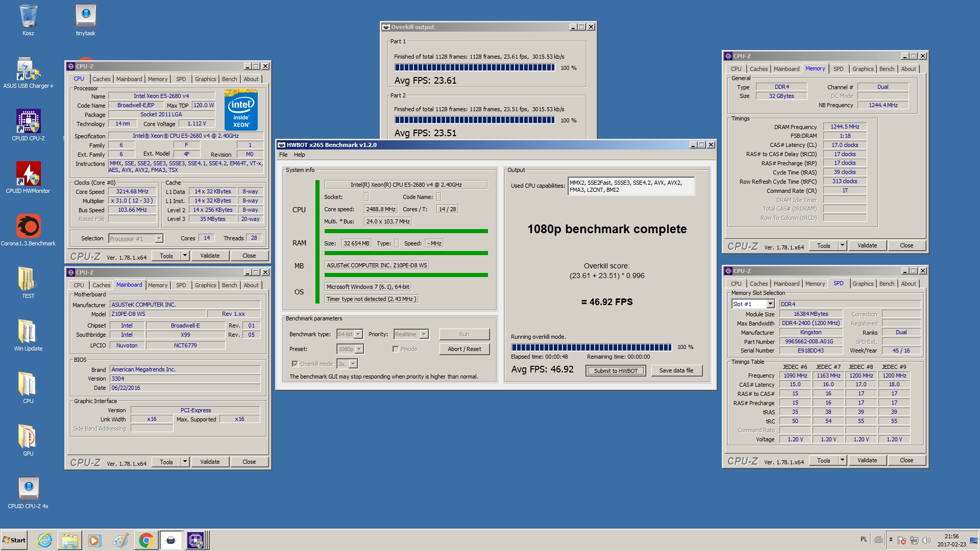Open Corona 1.3 Benchmark desktop icon
Screen dimensions: 980x551
tap(28, 231)
